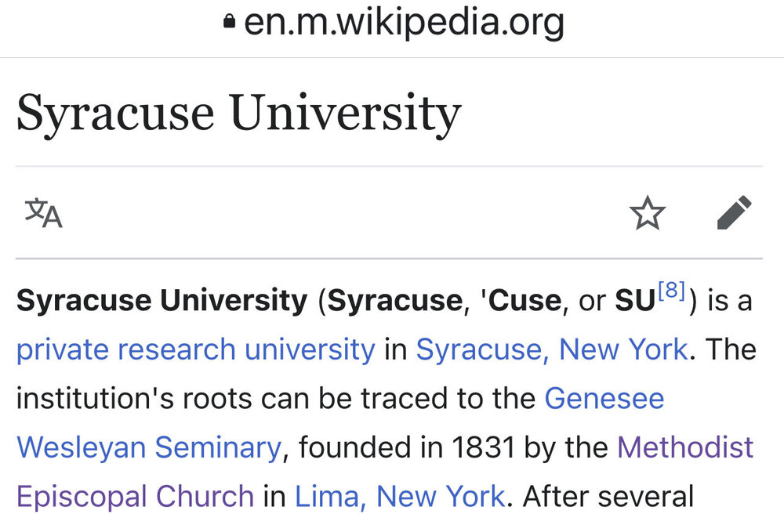Image resolution: width=784 pixels, height=532 pixels.
Task: Click the bold 'SU' abbreviation
Action: [x=635, y=301]
